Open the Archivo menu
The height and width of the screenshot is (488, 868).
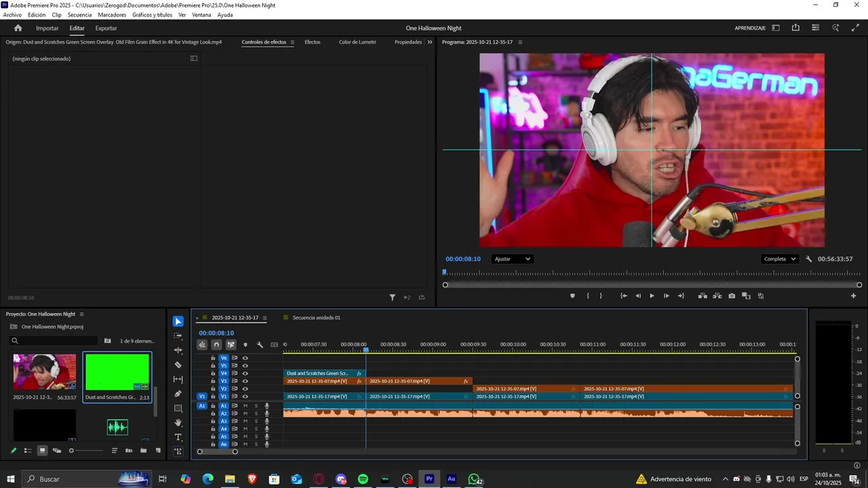(12, 15)
